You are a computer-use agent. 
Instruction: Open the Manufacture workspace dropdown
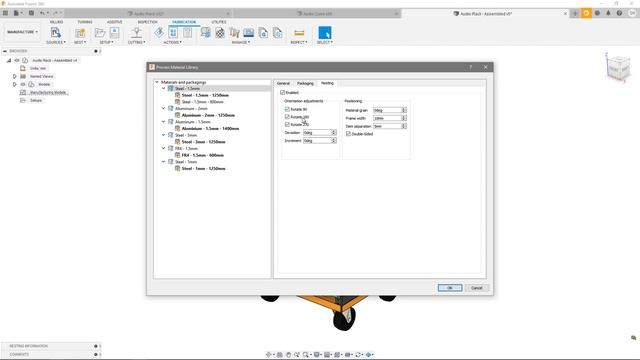(x=22, y=32)
